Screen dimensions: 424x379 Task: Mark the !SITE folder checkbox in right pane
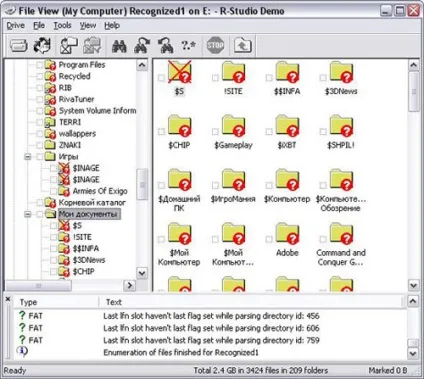pyautogui.click(x=215, y=78)
